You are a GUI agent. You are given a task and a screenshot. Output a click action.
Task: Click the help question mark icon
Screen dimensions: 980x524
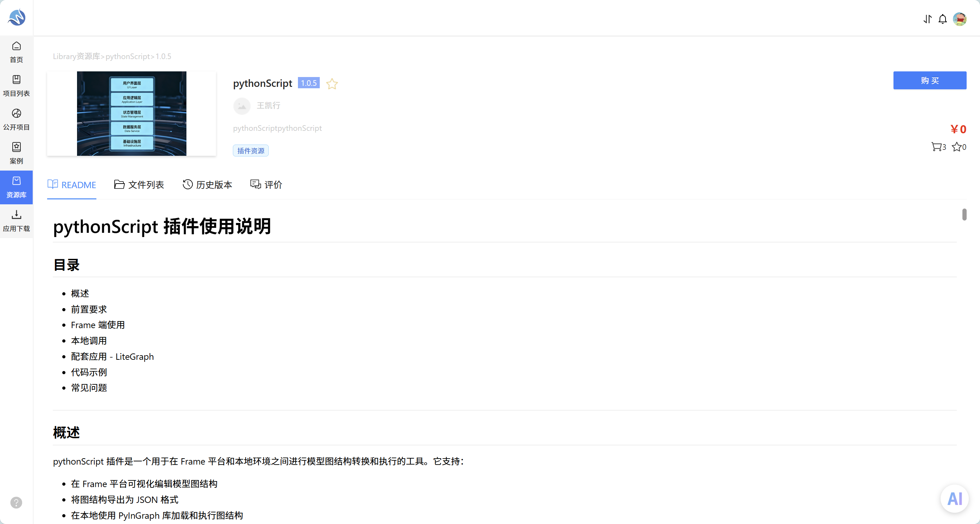(16, 502)
